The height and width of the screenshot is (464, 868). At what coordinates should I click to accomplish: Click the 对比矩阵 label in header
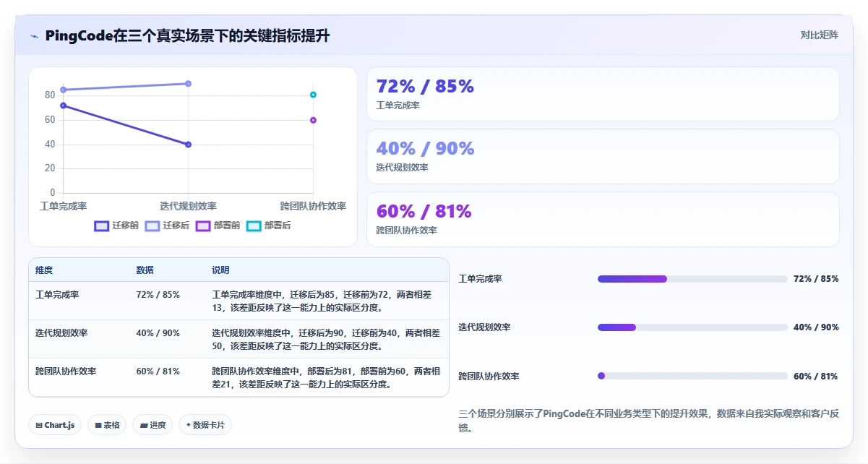click(x=820, y=35)
